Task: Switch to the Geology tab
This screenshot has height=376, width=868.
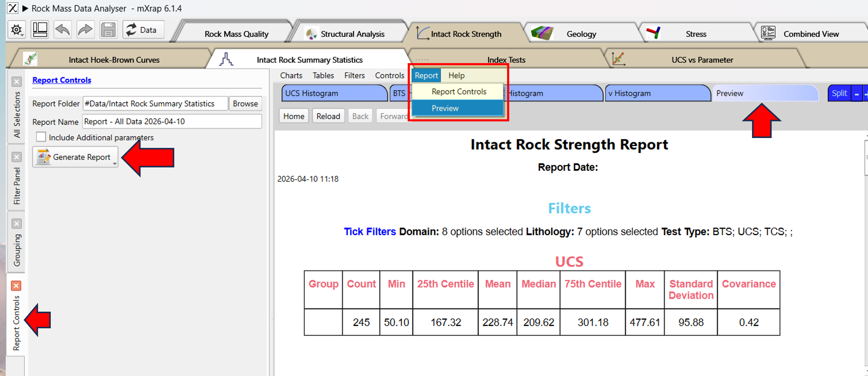Action: coord(581,33)
